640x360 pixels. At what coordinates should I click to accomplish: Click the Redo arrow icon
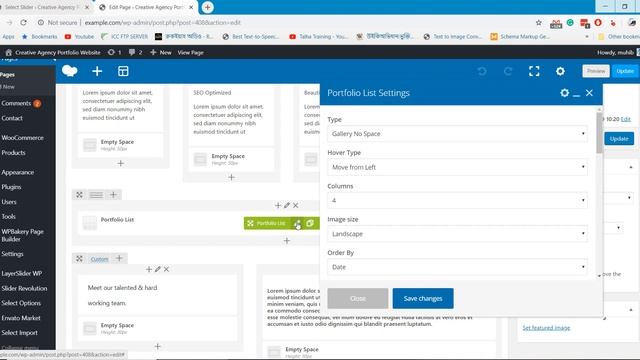point(508,71)
